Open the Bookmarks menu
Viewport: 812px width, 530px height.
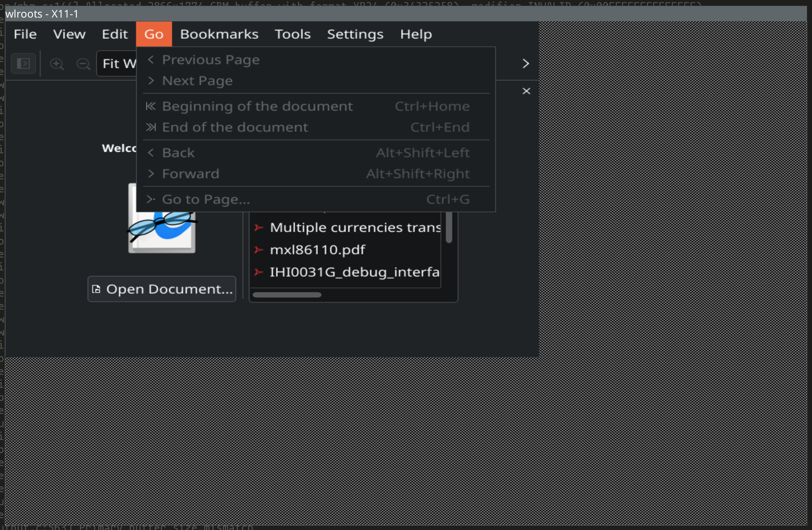point(219,34)
